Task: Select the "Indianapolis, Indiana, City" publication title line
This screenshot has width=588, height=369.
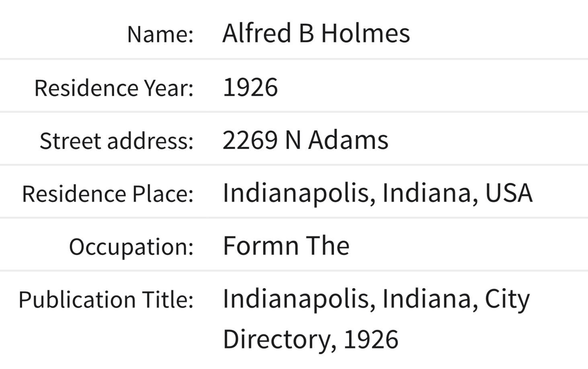Action: [377, 299]
